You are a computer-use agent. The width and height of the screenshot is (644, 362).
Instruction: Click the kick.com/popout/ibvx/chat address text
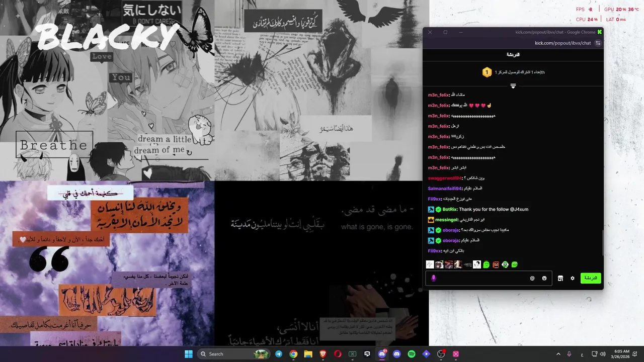pyautogui.click(x=562, y=43)
